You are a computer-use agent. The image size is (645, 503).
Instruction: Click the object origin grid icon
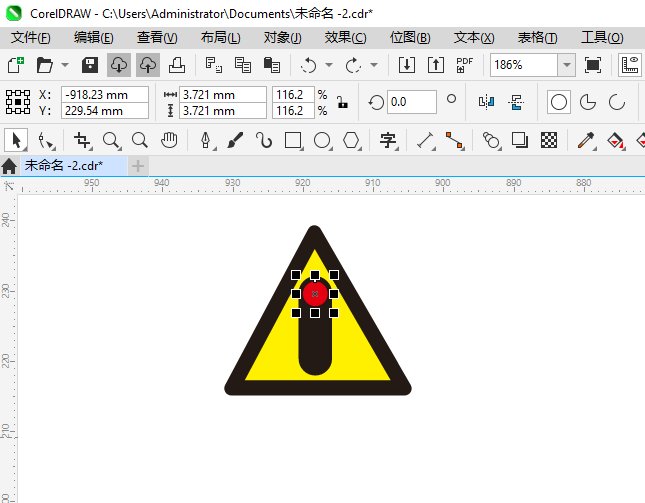[18, 102]
